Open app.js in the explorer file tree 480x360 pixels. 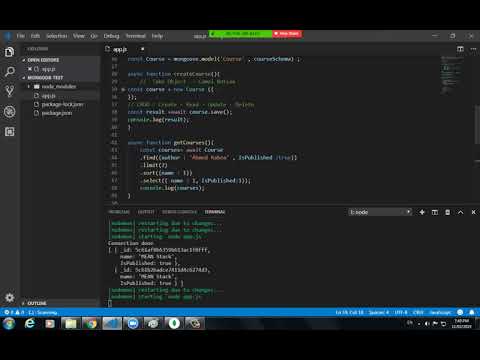(x=49, y=96)
